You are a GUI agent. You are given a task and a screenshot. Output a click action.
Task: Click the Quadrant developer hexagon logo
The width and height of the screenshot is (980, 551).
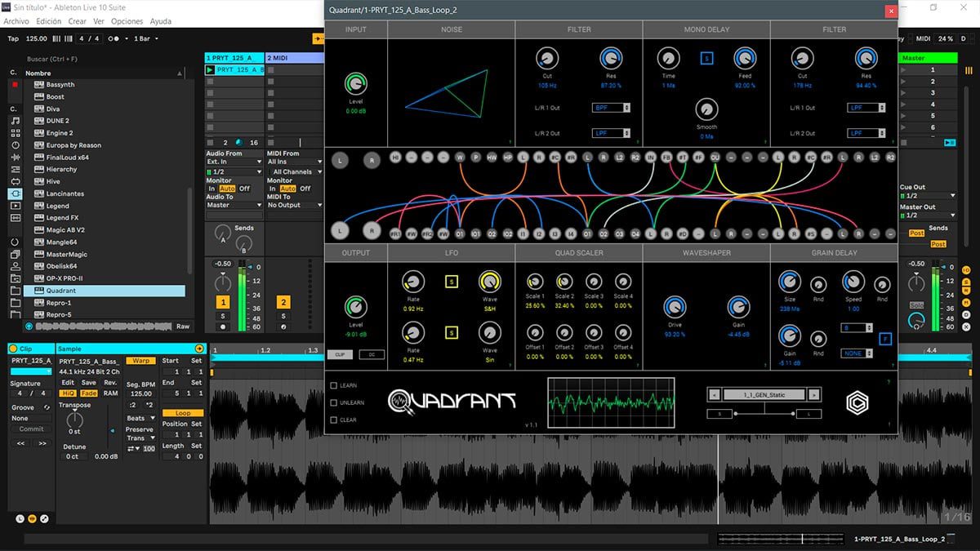[857, 401]
